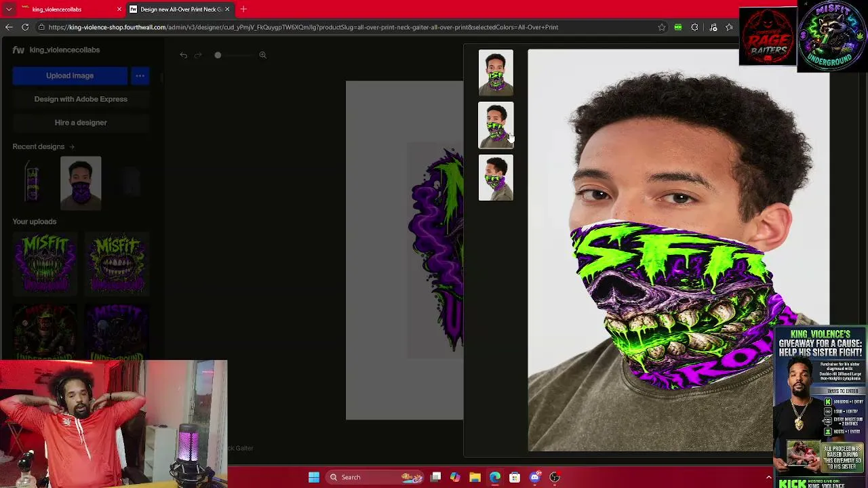
Task: Click the address bar URL
Action: click(303, 27)
